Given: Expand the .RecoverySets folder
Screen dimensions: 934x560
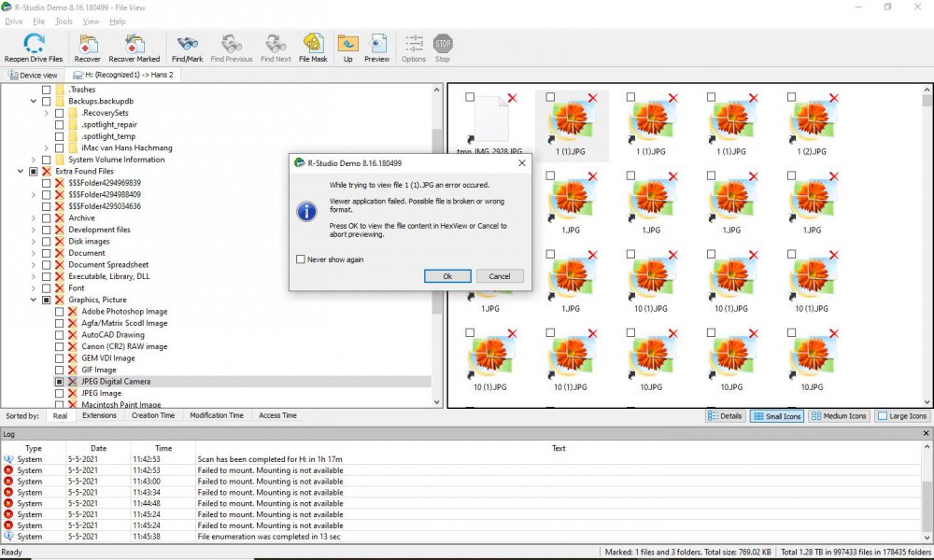Looking at the screenshot, I should pyautogui.click(x=47, y=113).
